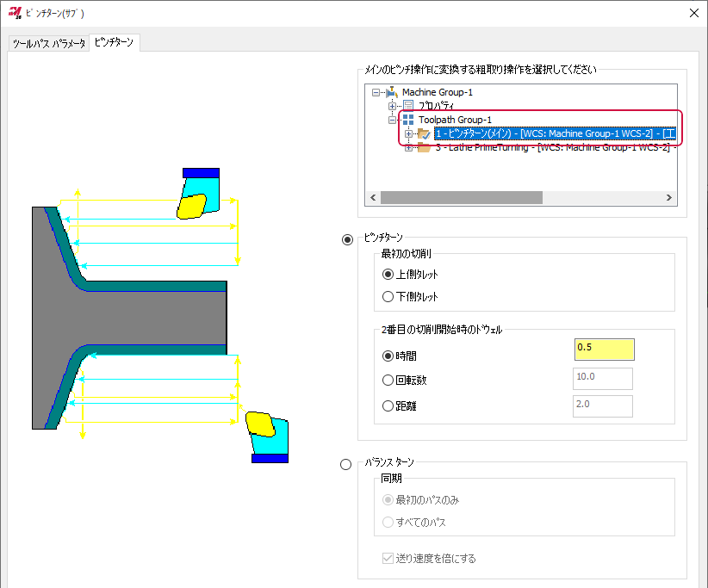708x588 pixels.
Task: Click the プロパティ properties icon in tree
Action: coord(408,105)
